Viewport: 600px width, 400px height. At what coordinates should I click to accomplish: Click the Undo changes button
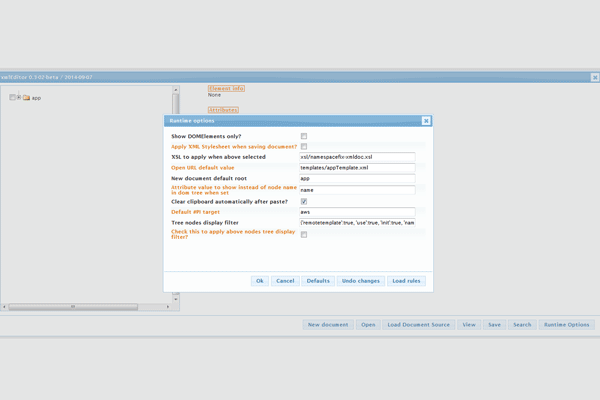tap(360, 281)
